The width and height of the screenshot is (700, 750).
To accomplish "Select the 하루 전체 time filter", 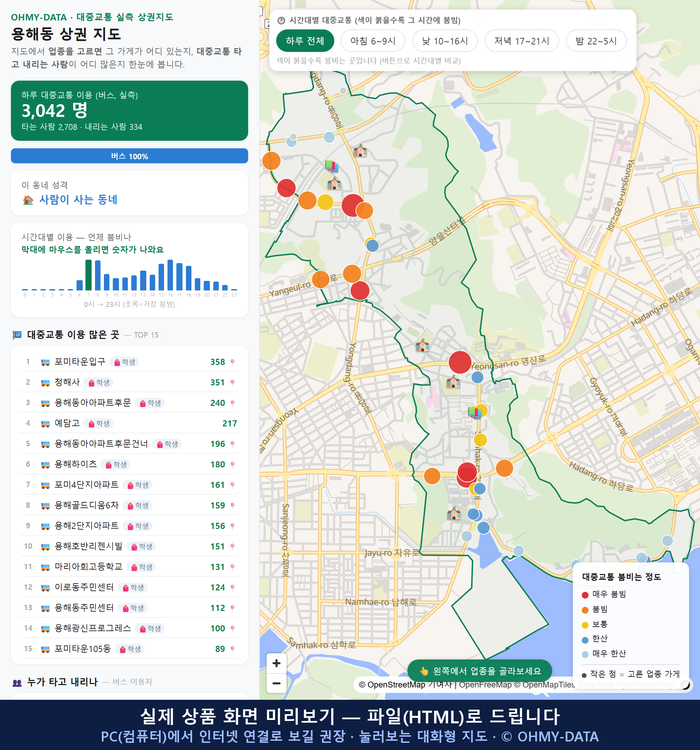I will click(x=305, y=41).
